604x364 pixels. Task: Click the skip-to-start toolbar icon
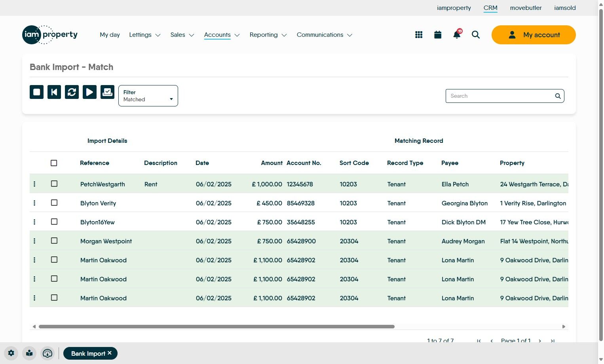(x=54, y=92)
